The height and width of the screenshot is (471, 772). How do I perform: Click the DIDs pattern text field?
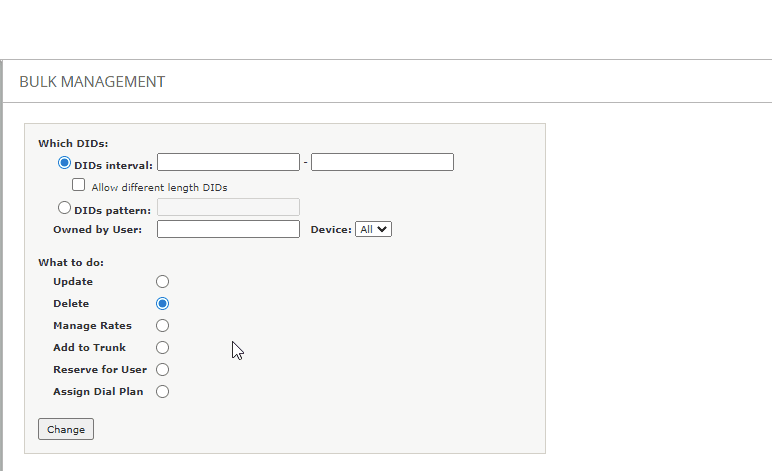click(228, 207)
